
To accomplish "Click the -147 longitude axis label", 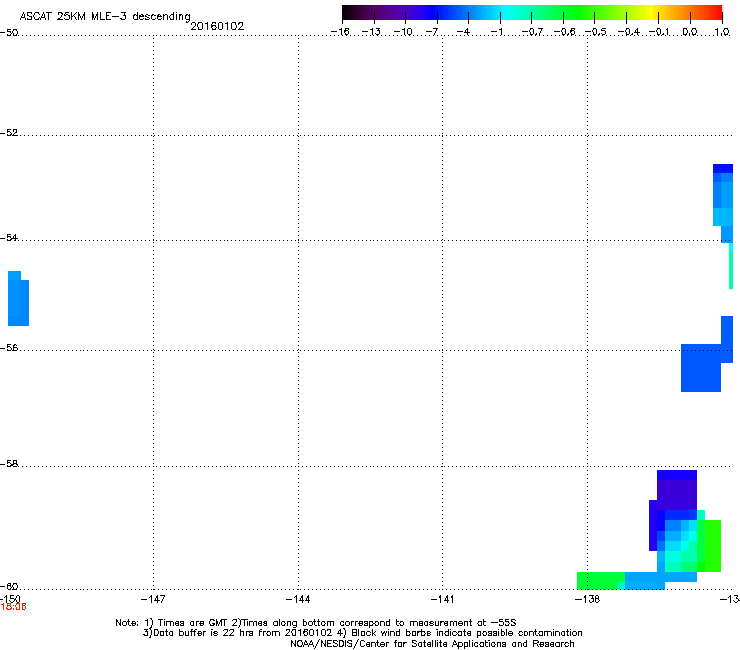I will (x=153, y=599).
